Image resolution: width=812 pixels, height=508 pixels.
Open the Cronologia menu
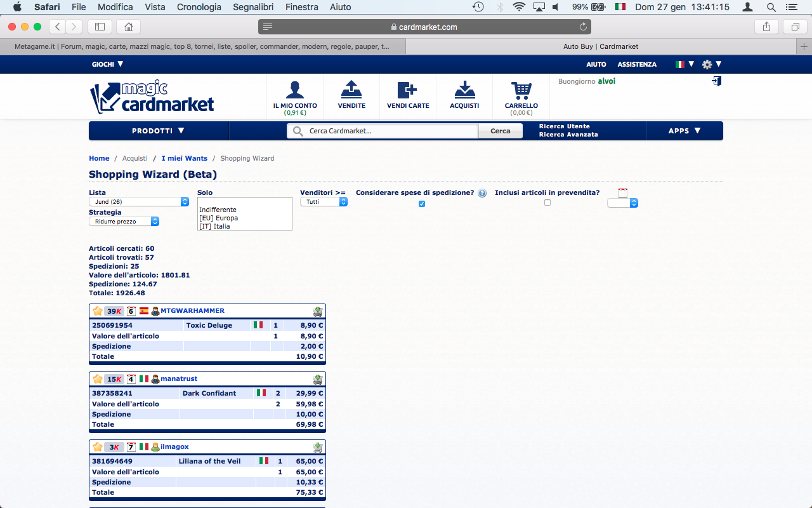199,7
